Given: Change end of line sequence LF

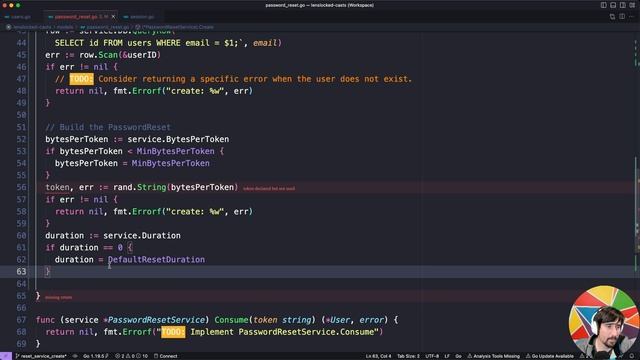Looking at the screenshot, I should [447, 356].
